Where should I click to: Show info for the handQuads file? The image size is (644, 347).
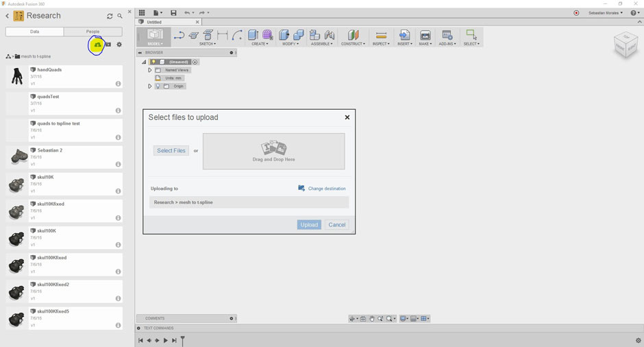[x=118, y=84]
